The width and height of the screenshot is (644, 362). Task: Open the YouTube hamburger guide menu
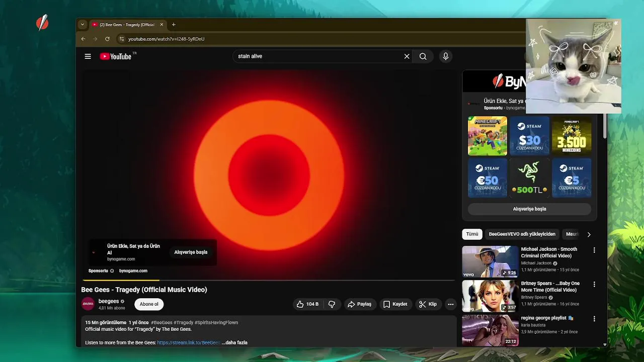(x=88, y=56)
